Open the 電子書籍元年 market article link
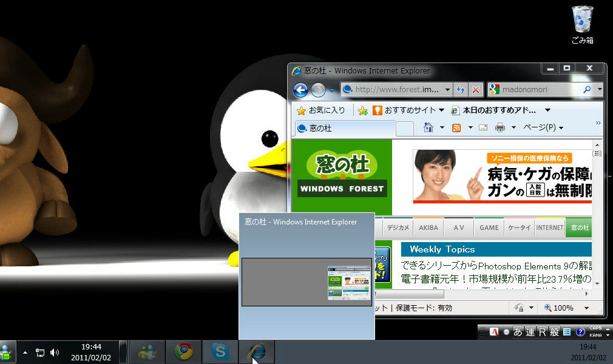613x364 pixels. click(x=496, y=279)
